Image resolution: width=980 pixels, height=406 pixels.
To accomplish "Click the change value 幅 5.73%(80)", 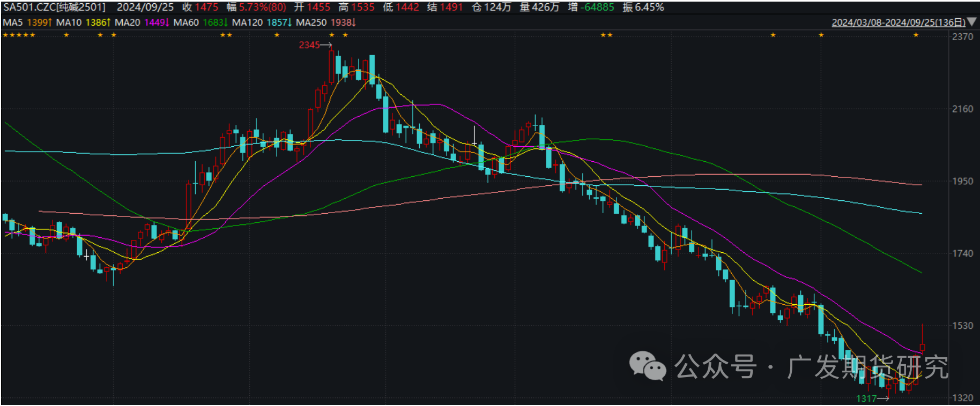I will point(256,7).
